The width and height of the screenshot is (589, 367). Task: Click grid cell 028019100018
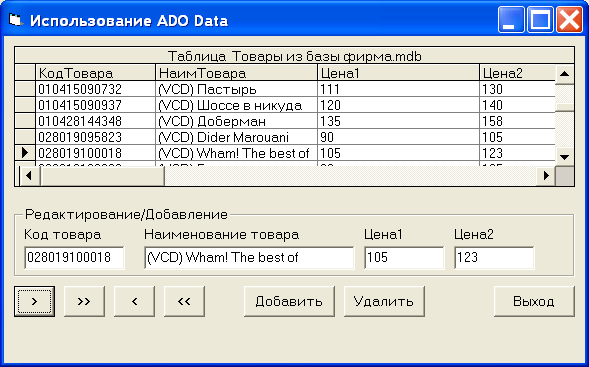tap(95, 153)
